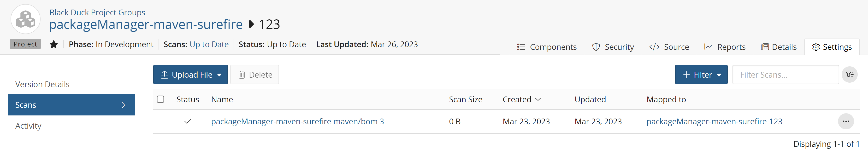Screen dimensions: 868x160
Task: Open the Source code tab
Action: [x=669, y=47]
